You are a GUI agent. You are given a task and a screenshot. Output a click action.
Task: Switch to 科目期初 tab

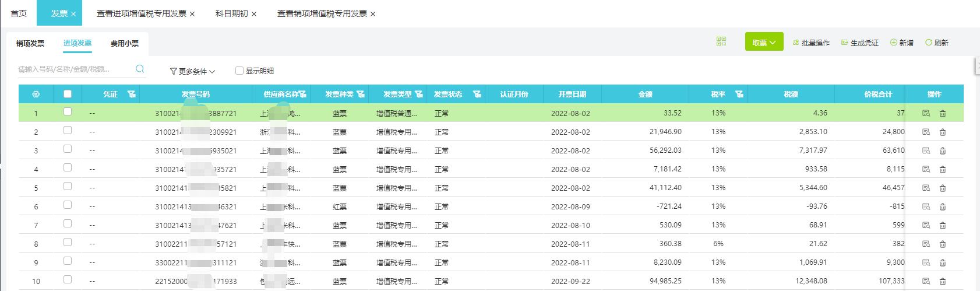click(x=232, y=13)
